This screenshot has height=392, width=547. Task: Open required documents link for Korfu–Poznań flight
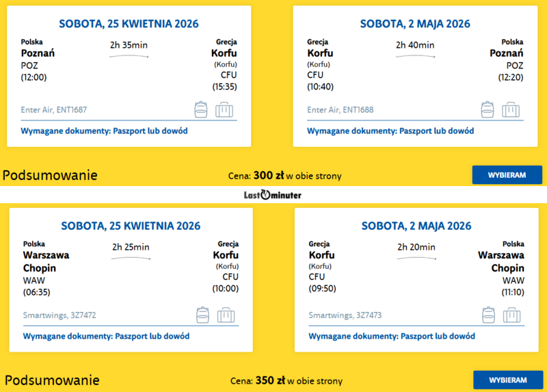coord(391,131)
